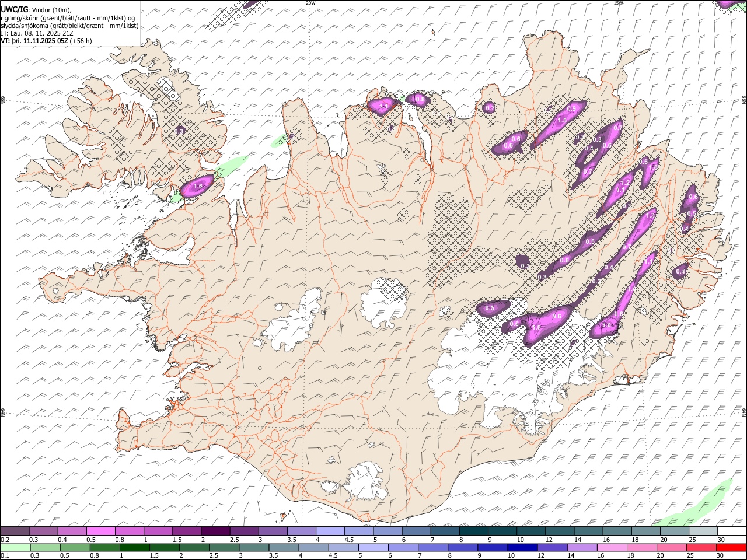Select darkest purple swatch labeled 2 in snow legend
The height and width of the screenshot is (560, 747).
coord(215,531)
